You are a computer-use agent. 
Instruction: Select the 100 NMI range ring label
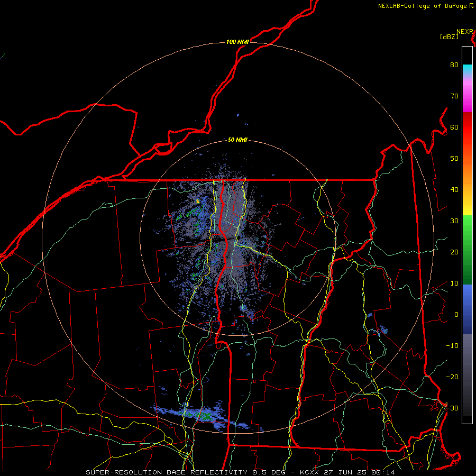tap(237, 42)
